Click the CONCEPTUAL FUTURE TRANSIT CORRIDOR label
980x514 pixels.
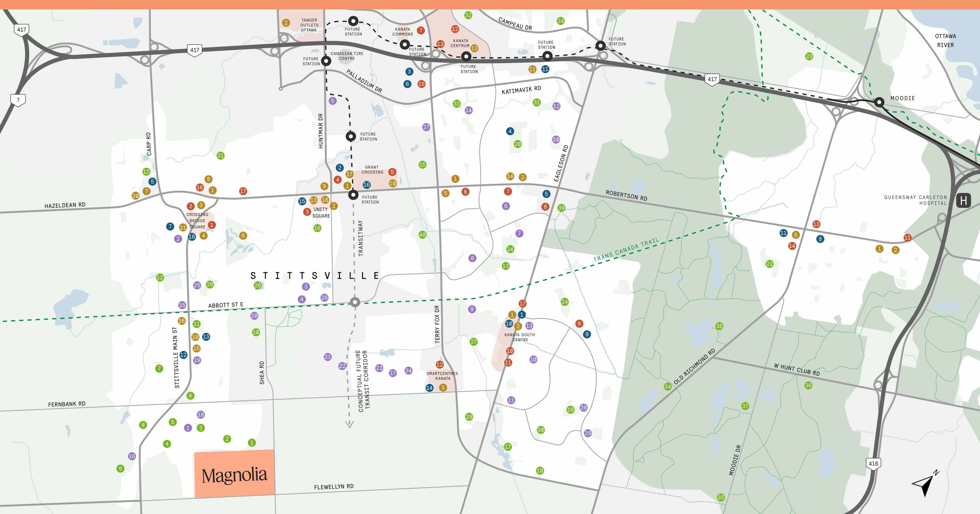364,381
